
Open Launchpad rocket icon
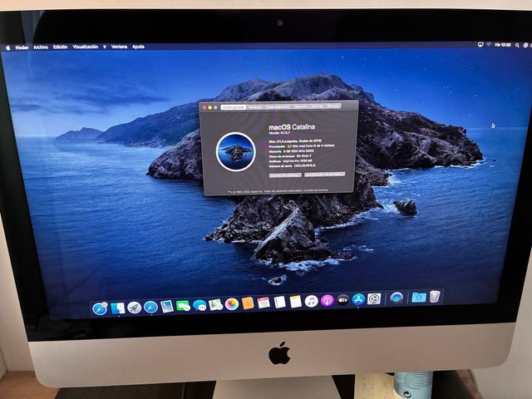point(134,308)
